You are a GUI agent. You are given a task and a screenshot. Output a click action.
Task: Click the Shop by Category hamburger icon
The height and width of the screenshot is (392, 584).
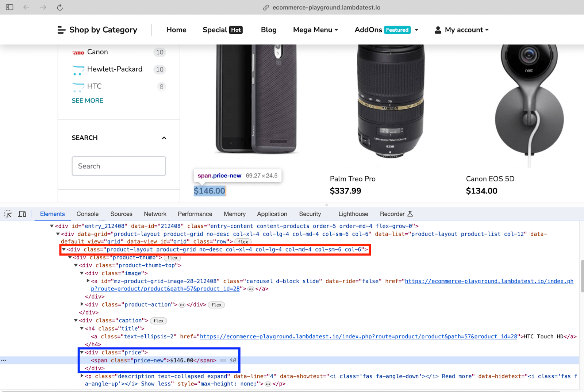(61, 30)
